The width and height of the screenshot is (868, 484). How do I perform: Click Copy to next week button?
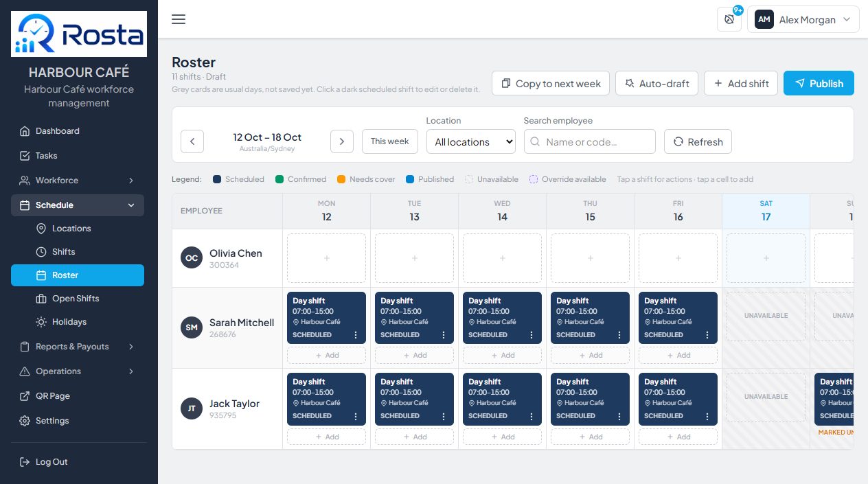[x=551, y=83]
